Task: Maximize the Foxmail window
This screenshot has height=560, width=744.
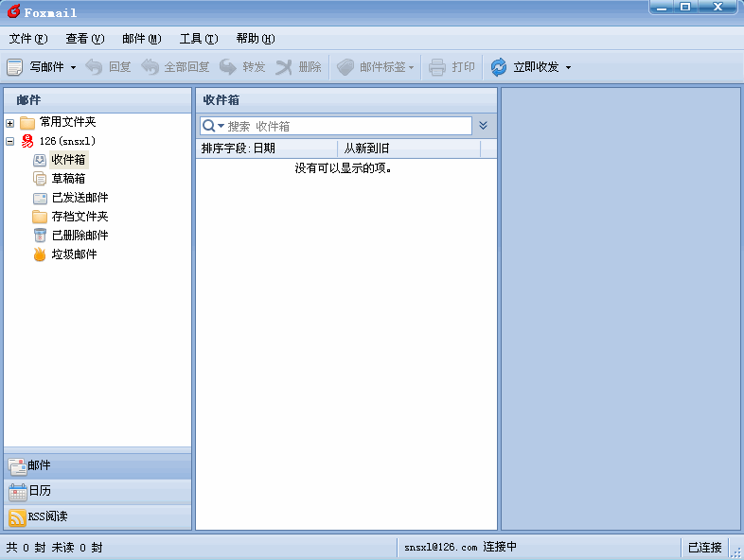Action: (685, 8)
